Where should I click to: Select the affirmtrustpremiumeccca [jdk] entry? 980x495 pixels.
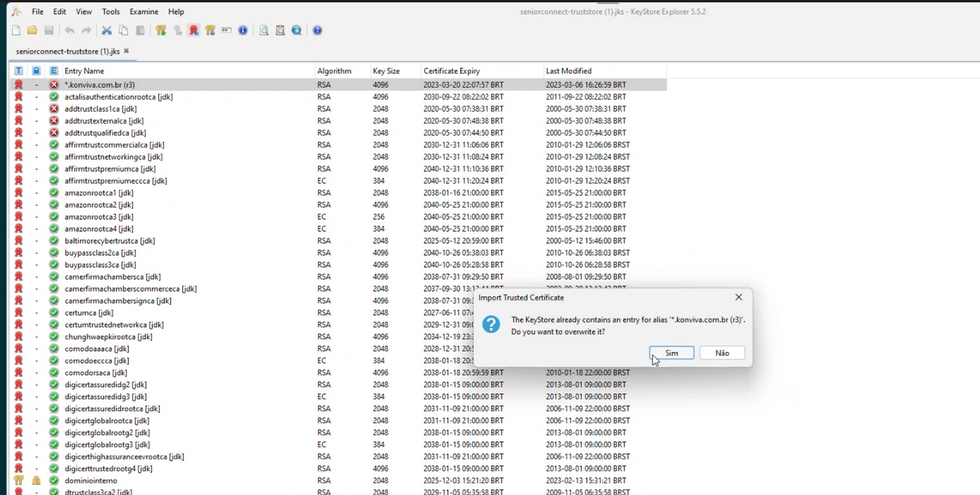(x=116, y=181)
